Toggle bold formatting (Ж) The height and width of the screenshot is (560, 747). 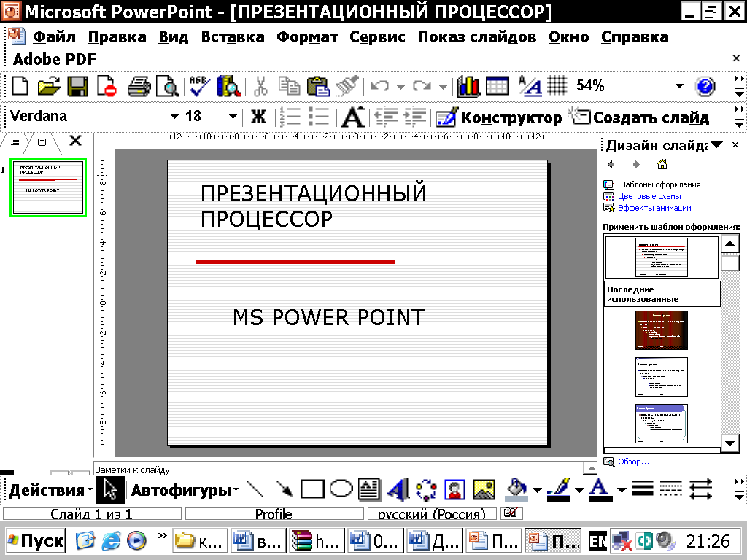[259, 116]
